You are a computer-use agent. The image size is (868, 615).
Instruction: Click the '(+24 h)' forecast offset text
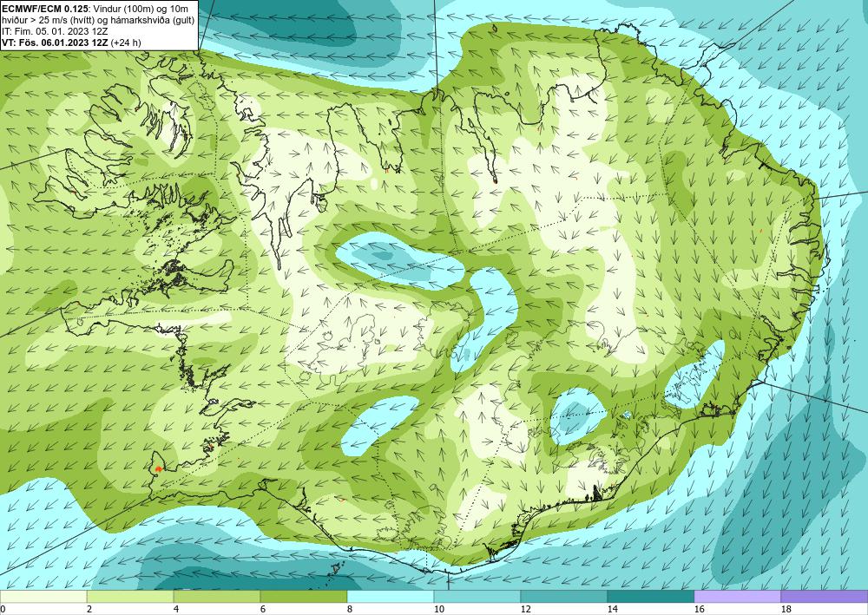(126, 43)
